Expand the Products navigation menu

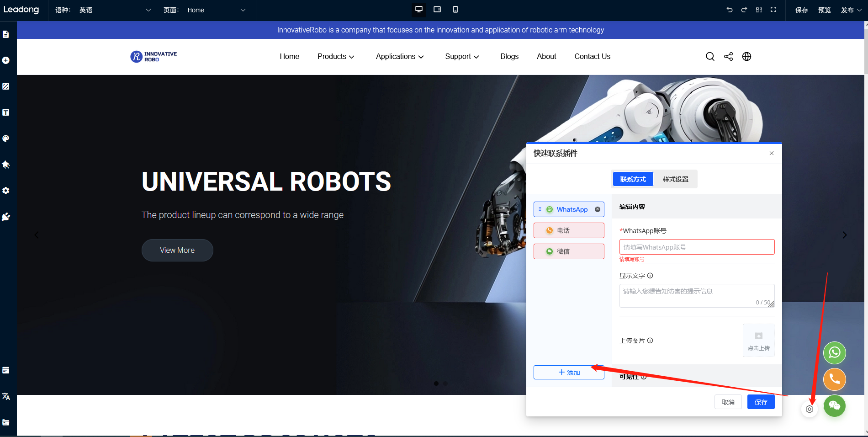pyautogui.click(x=336, y=57)
